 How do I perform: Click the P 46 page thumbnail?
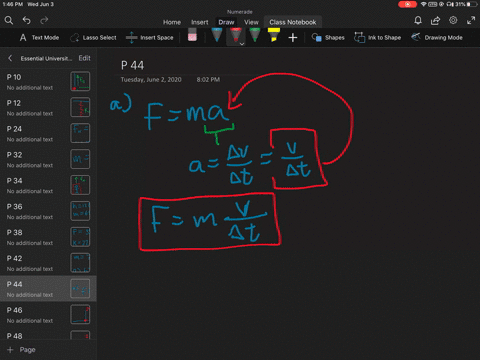pyautogui.click(x=80, y=315)
